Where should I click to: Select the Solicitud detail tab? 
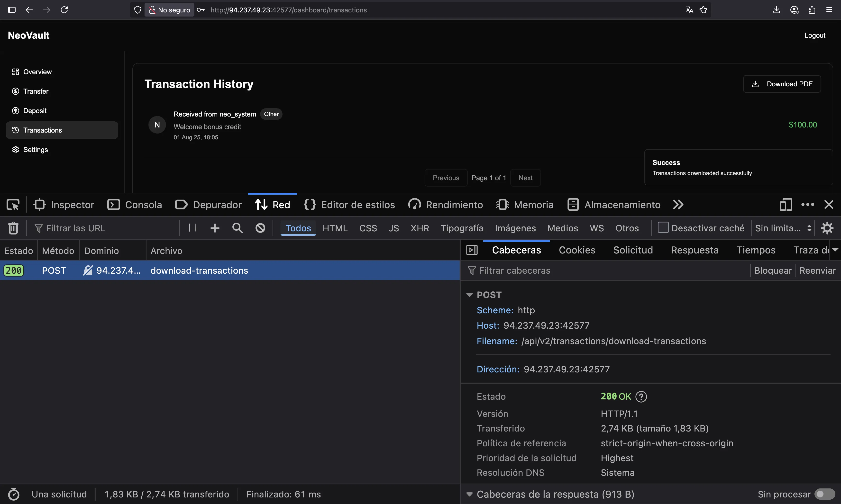pos(633,250)
